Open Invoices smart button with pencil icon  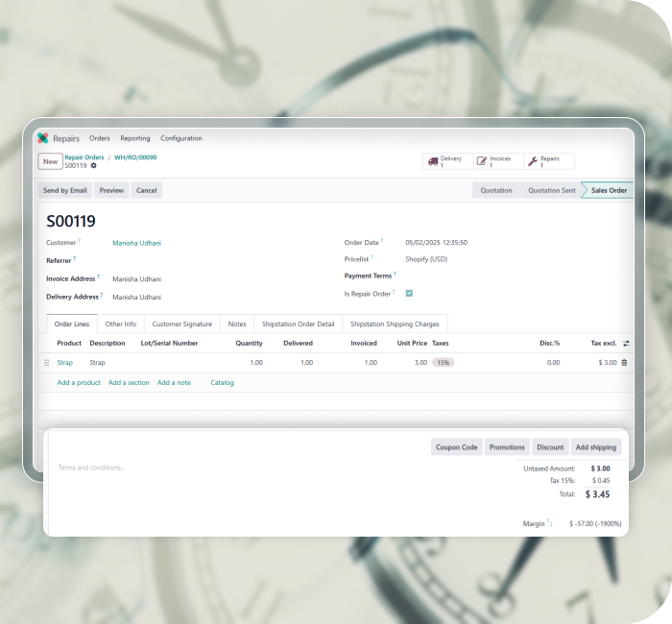click(x=498, y=161)
